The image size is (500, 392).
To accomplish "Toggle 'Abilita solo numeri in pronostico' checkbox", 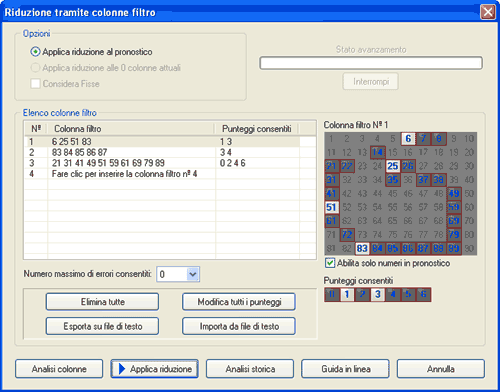I will click(330, 263).
